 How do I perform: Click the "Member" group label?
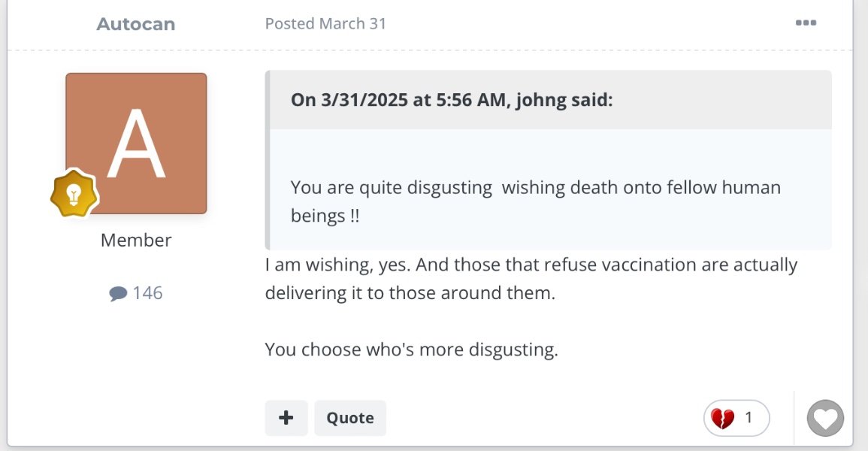point(136,241)
